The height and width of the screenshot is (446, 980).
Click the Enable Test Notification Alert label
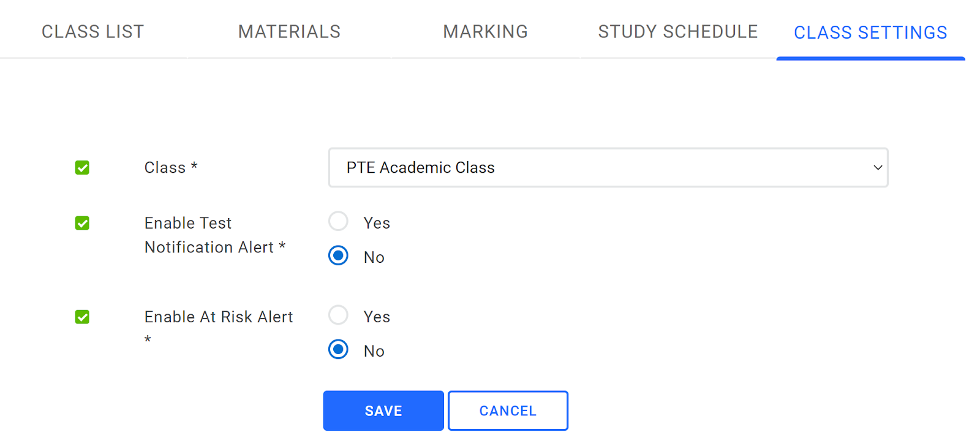point(215,235)
